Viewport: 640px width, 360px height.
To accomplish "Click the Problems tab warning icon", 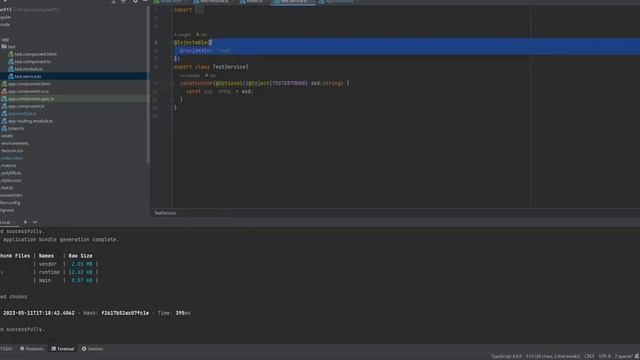I will [x=22, y=349].
